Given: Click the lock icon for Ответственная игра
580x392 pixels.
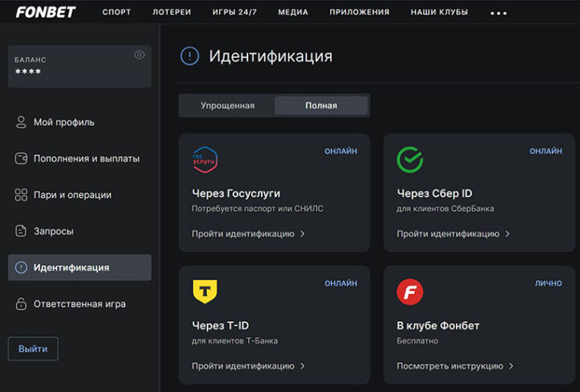Looking at the screenshot, I should point(21,303).
